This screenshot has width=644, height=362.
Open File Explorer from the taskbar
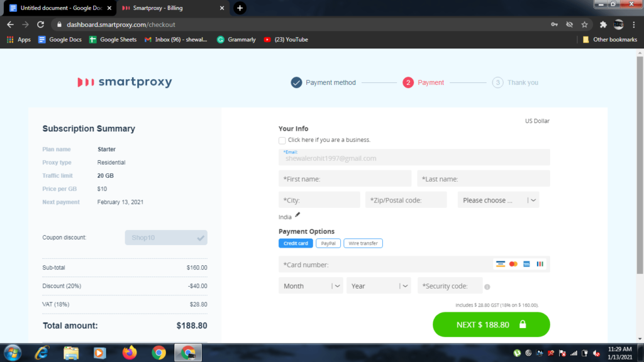[x=71, y=353]
